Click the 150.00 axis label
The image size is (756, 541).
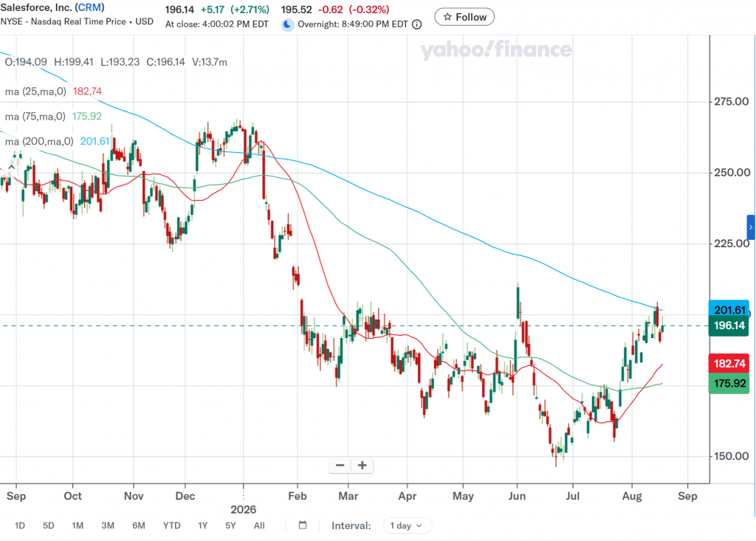732,455
